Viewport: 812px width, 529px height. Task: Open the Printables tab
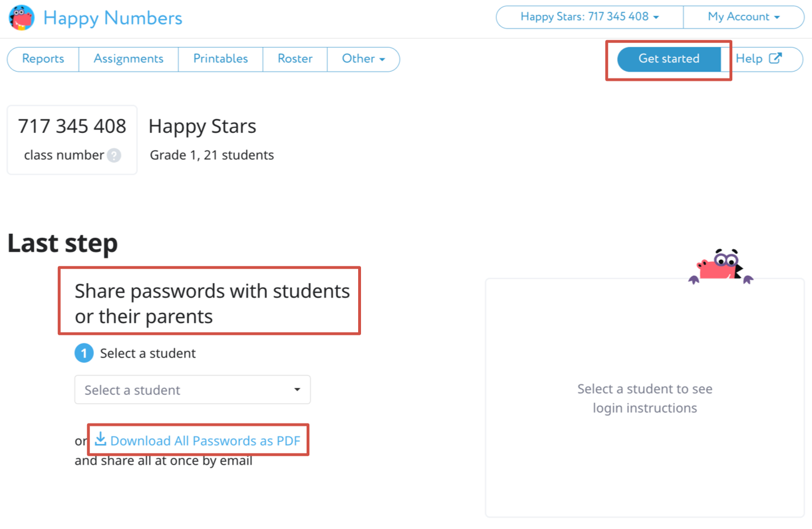click(221, 59)
